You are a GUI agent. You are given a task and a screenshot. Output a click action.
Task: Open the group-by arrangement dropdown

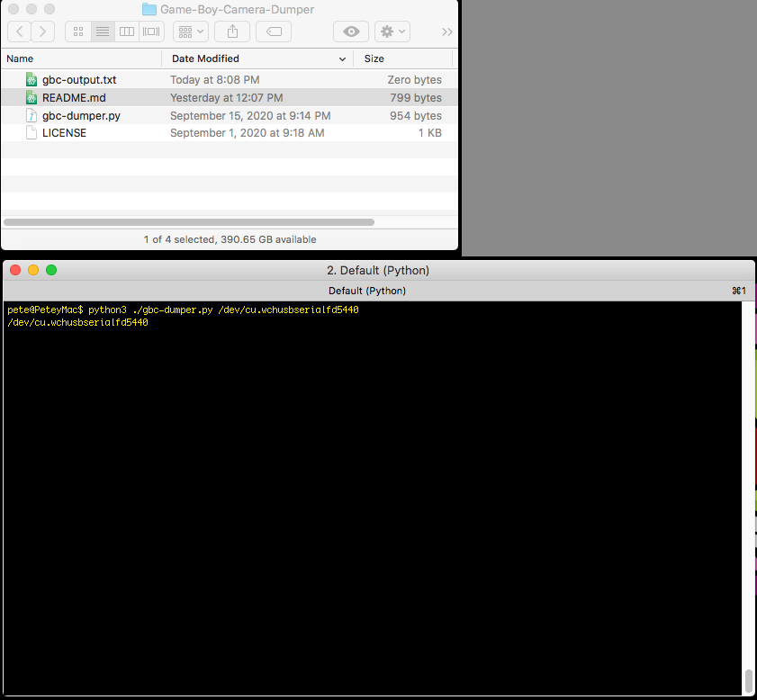(191, 31)
